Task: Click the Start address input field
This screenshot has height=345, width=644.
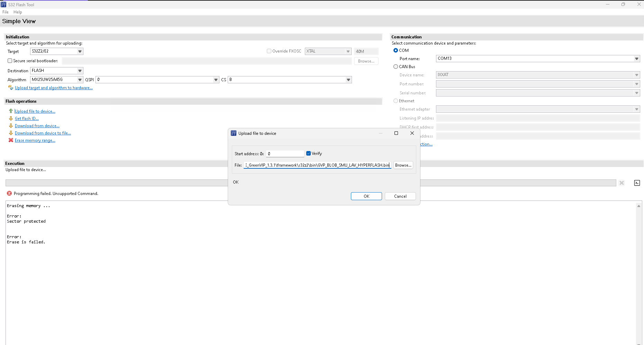Action: coord(285,153)
